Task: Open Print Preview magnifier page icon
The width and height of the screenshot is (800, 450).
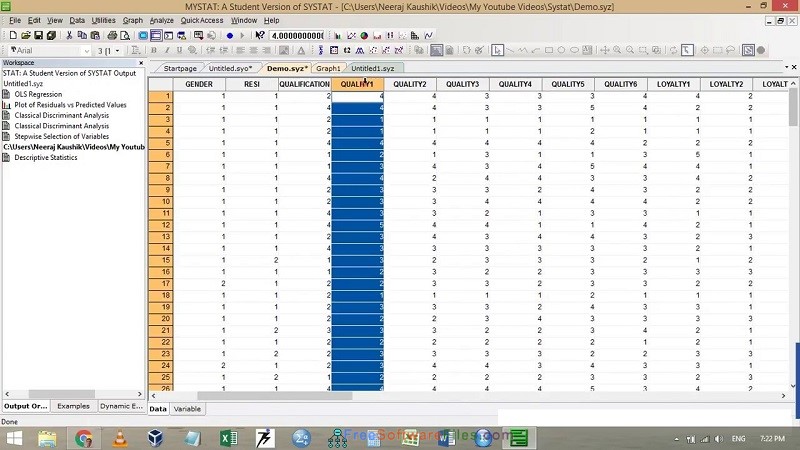Action: 125,35
